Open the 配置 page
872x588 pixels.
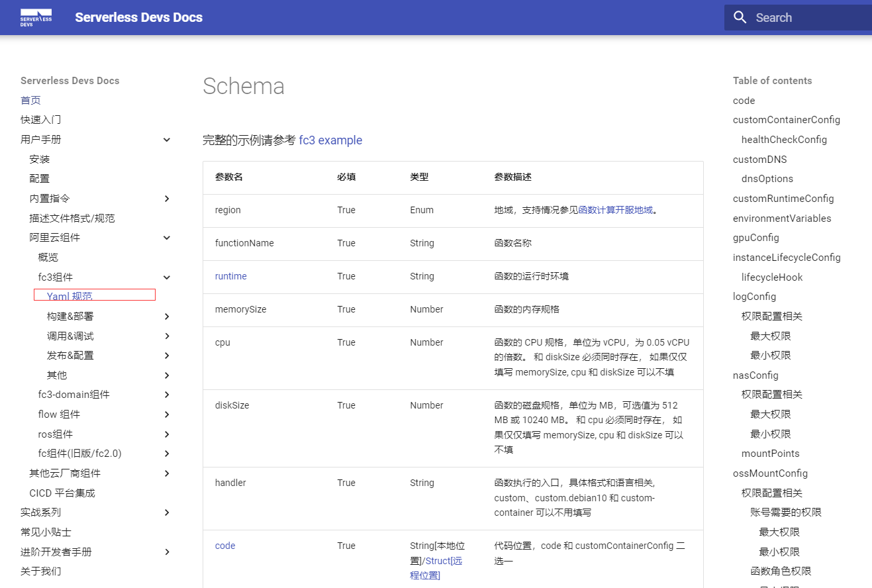40,179
